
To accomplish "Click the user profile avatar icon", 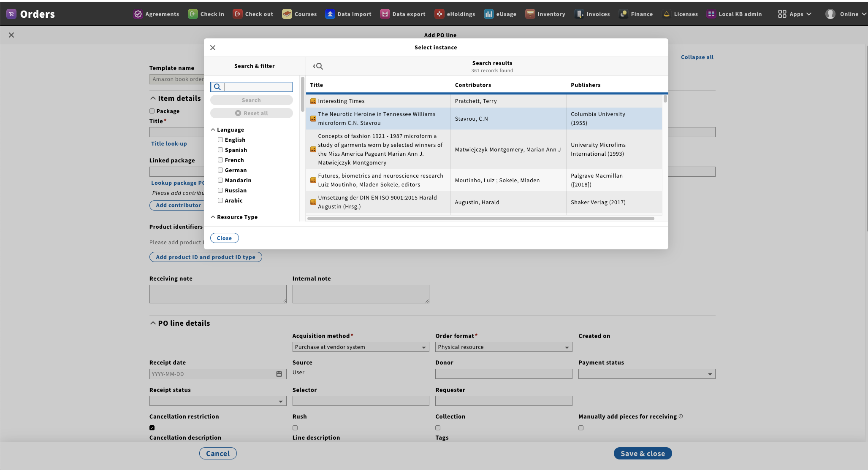I will pos(830,14).
